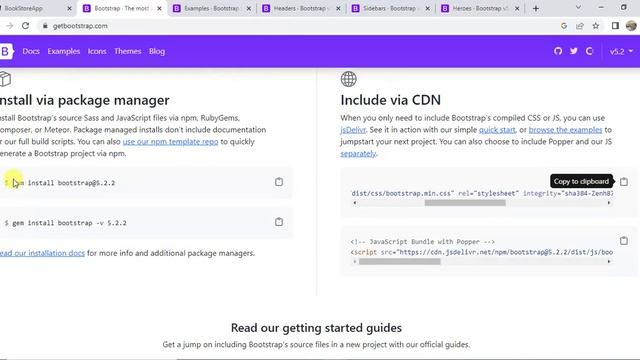This screenshot has height=360, width=640.
Task: Click the 'Include via CDN' heading
Action: pos(391,100)
